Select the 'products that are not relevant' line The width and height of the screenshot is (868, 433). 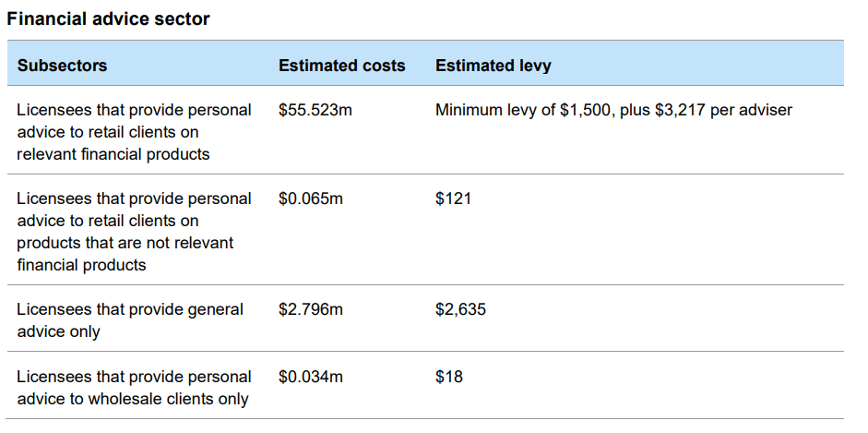125,243
